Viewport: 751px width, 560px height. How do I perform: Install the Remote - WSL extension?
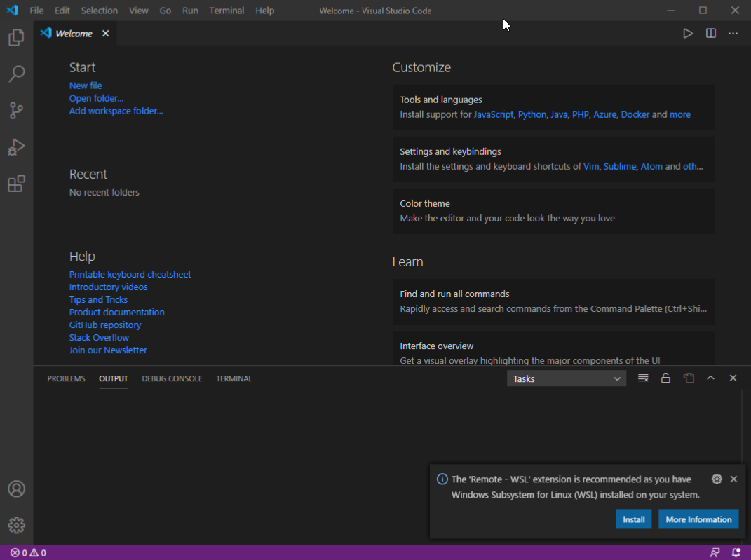pyautogui.click(x=633, y=519)
